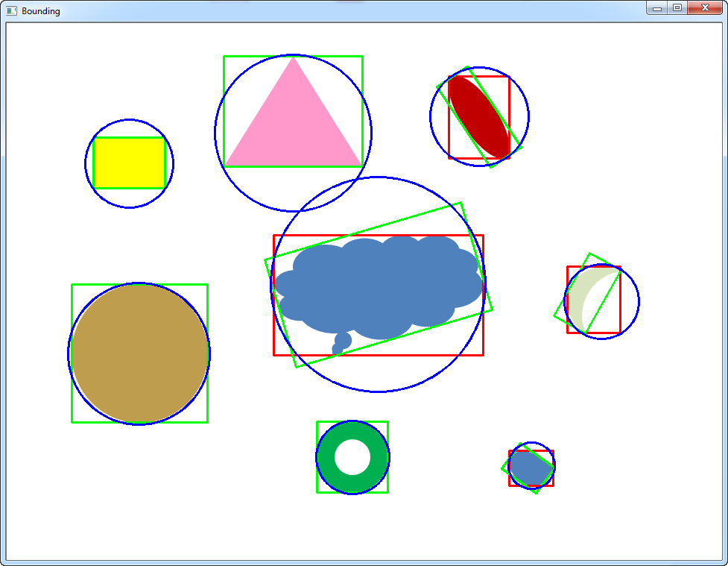Click the "Bounding" title text
Screen dimensions: 728x566
pos(41,11)
